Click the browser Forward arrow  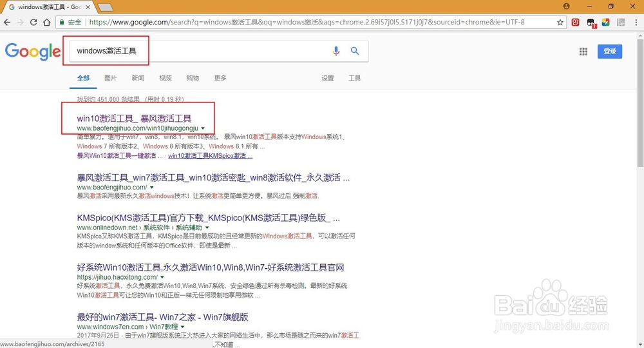click(x=20, y=22)
